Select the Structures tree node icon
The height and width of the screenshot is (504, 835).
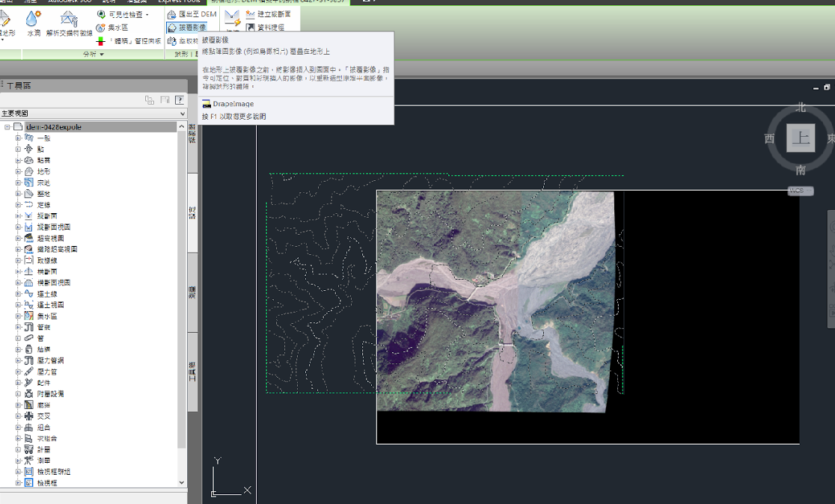tap(28, 349)
